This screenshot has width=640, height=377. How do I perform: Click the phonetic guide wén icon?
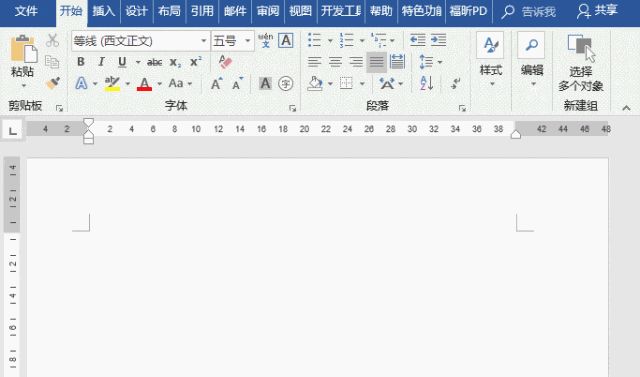[x=266, y=40]
